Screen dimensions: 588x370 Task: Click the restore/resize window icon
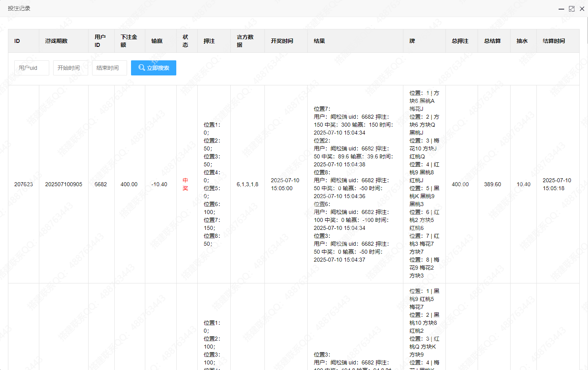[x=572, y=9]
